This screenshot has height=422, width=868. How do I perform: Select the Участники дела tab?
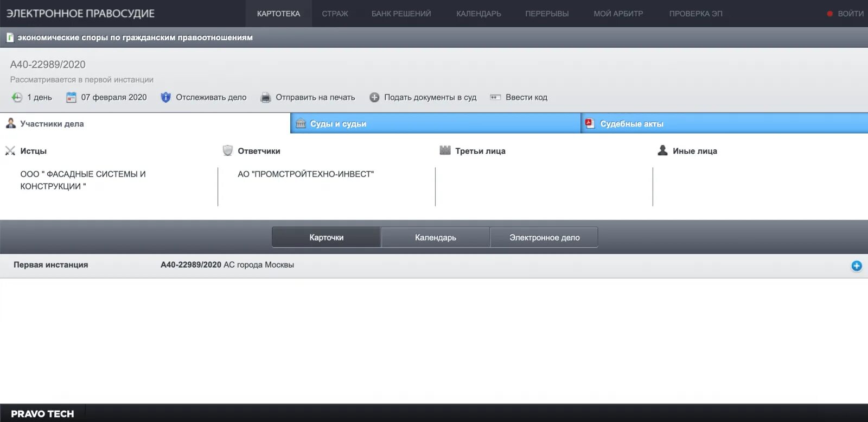(x=145, y=123)
